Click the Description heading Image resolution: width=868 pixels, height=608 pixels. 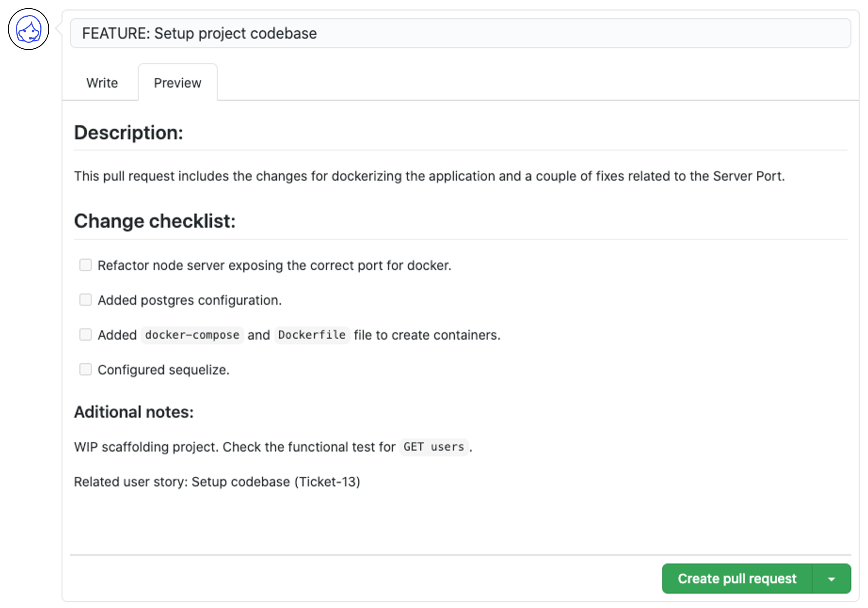coord(129,133)
